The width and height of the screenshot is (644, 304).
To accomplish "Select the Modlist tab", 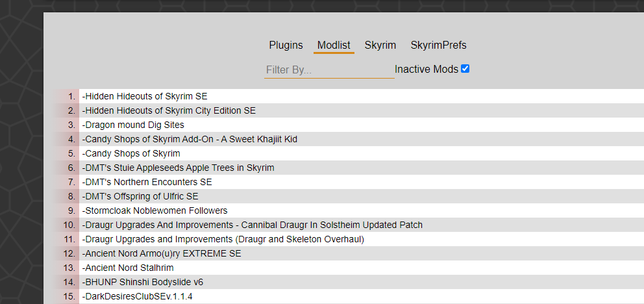I will coord(334,45).
